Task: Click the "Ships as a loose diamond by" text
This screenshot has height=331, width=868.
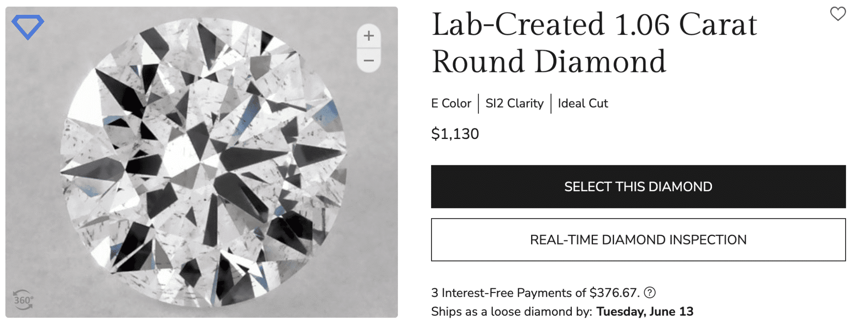Action: coord(511,312)
